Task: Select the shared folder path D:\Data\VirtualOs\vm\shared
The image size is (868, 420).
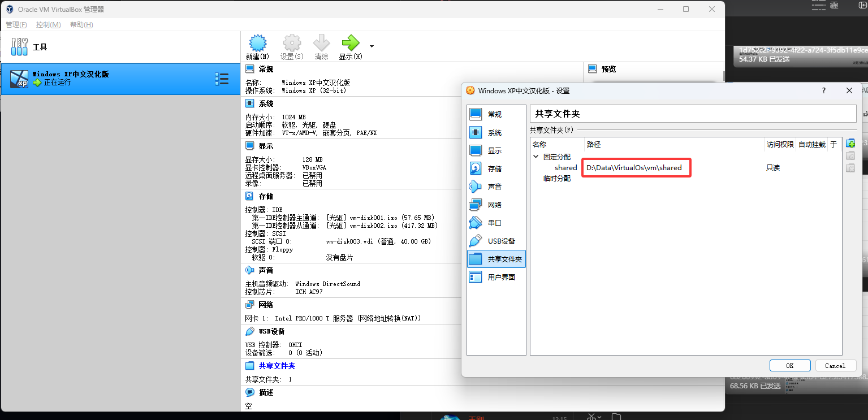Action: point(634,168)
